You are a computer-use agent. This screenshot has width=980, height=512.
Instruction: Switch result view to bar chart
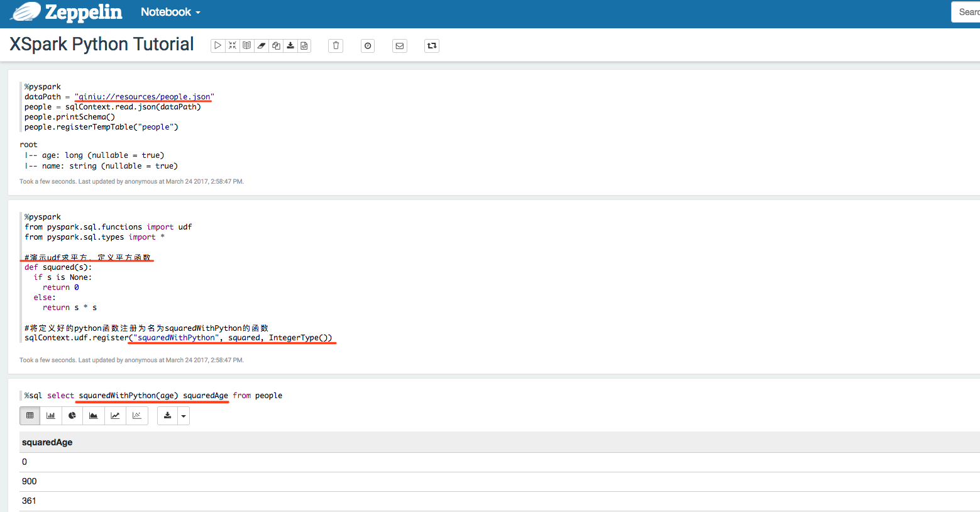51,416
